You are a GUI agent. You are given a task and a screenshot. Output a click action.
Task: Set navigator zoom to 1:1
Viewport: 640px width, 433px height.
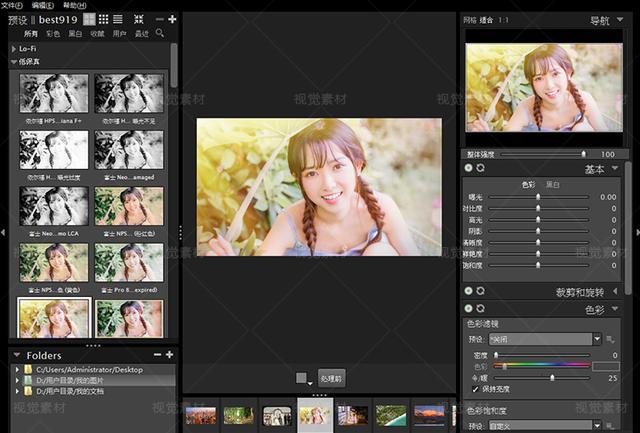coord(503,20)
